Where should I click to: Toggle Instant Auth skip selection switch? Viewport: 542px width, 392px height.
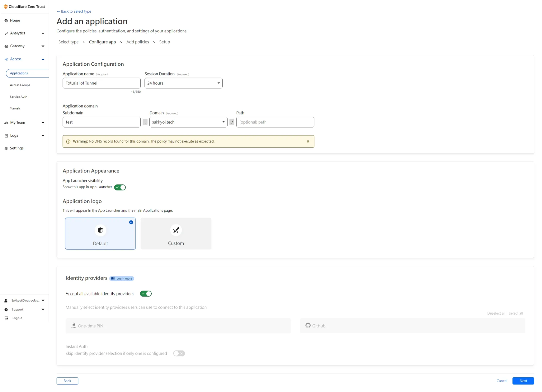point(179,353)
